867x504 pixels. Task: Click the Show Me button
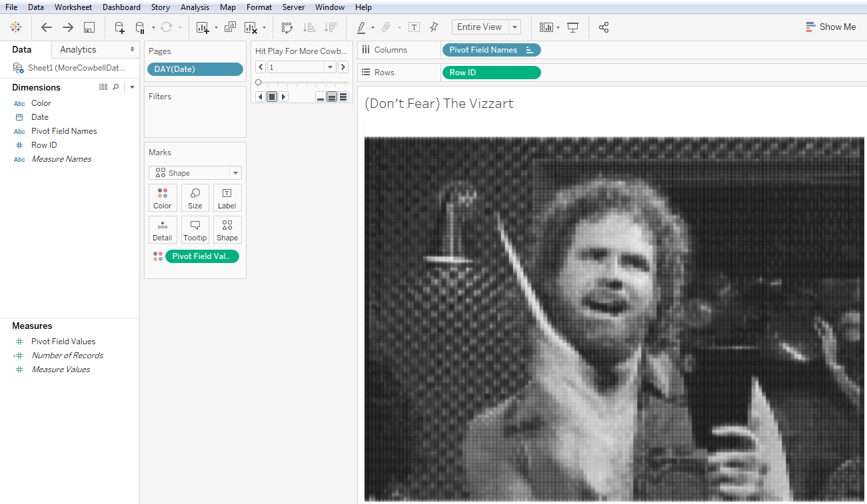(x=830, y=27)
